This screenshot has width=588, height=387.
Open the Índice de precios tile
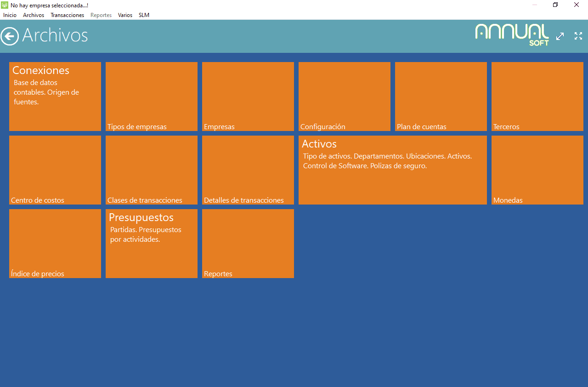pyautogui.click(x=55, y=244)
